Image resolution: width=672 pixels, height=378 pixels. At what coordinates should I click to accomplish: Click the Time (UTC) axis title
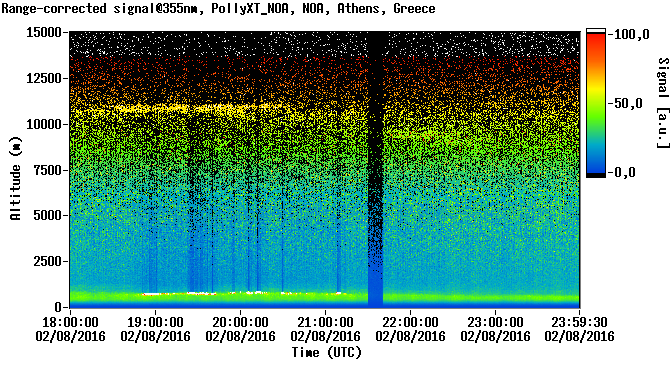click(x=327, y=352)
